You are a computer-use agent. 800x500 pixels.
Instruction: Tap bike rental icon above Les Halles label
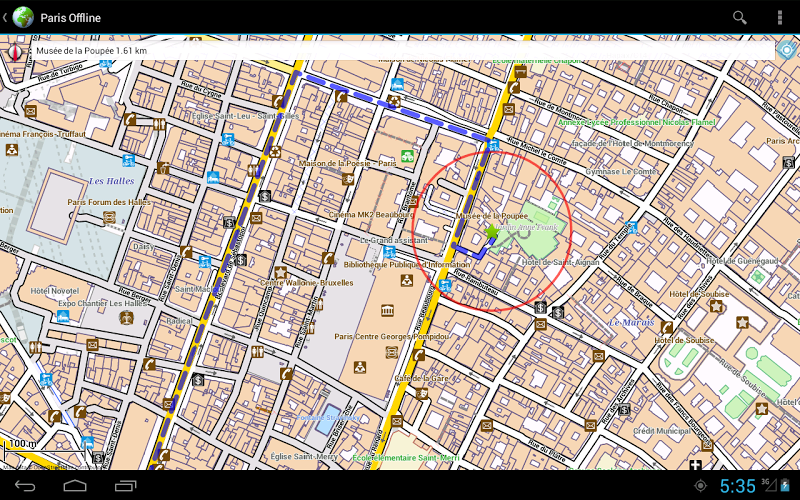[x=128, y=161]
